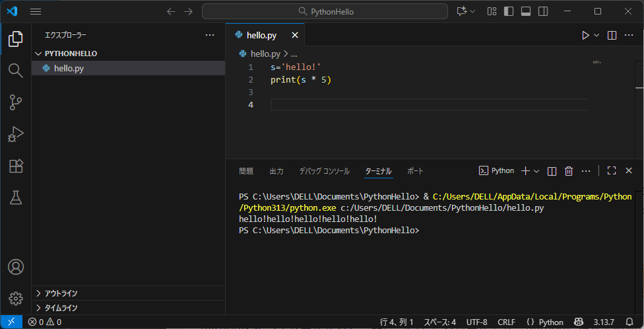The width and height of the screenshot is (644, 329).
Task: Toggle the secondary side bar layout
Action: click(543, 11)
